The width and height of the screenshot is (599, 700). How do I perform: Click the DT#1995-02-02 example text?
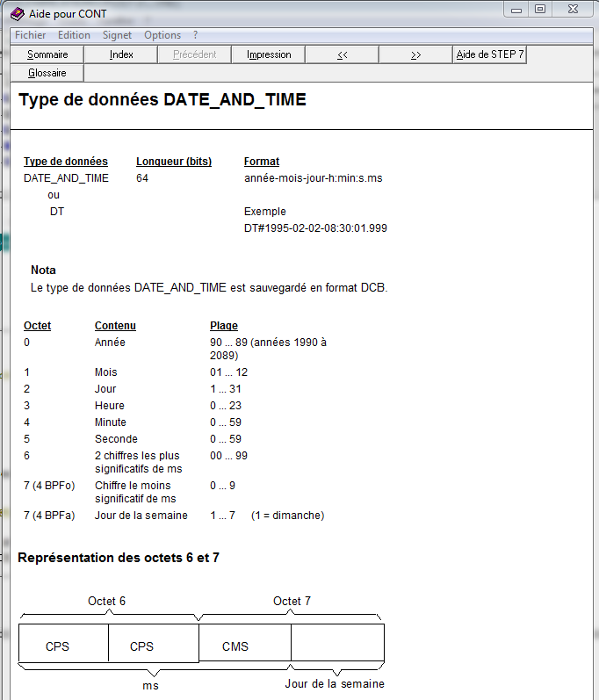[315, 228]
